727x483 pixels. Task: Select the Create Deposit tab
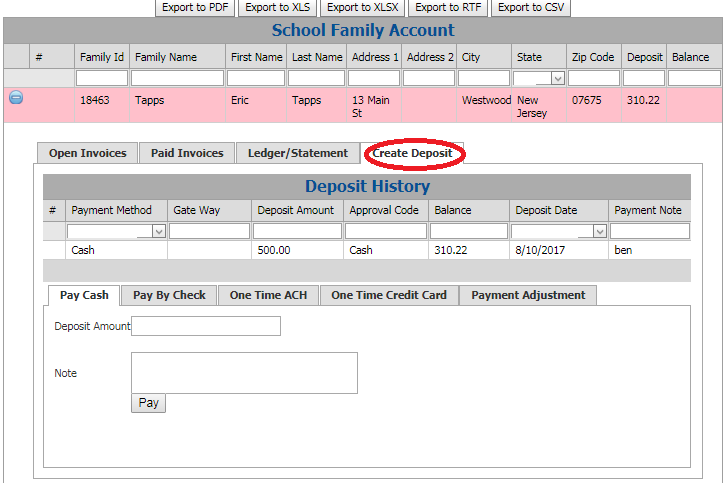coord(412,153)
